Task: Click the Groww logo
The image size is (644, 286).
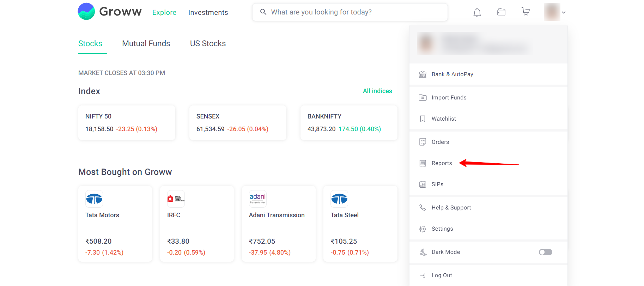Action: (109, 12)
